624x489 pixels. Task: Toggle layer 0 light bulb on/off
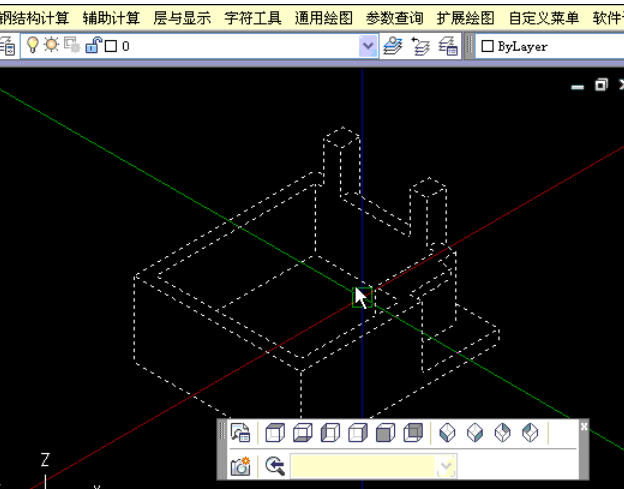pos(32,46)
